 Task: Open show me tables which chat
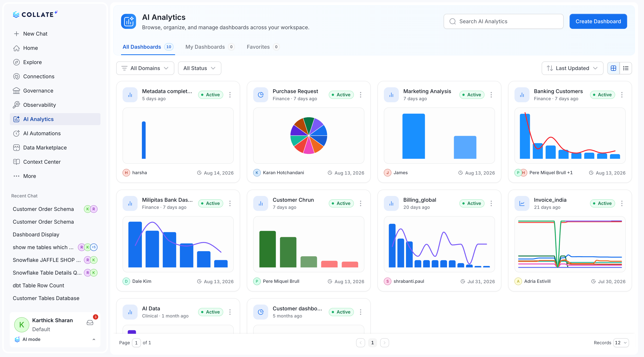43,247
